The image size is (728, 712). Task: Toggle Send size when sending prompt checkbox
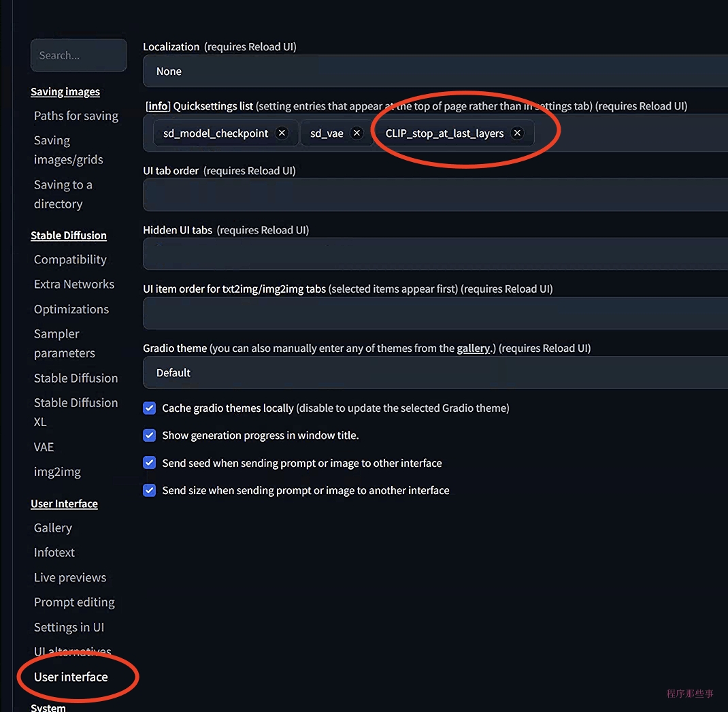[150, 490]
